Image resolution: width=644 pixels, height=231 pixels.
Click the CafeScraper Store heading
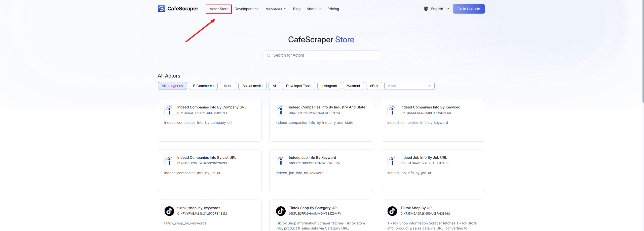click(x=321, y=40)
